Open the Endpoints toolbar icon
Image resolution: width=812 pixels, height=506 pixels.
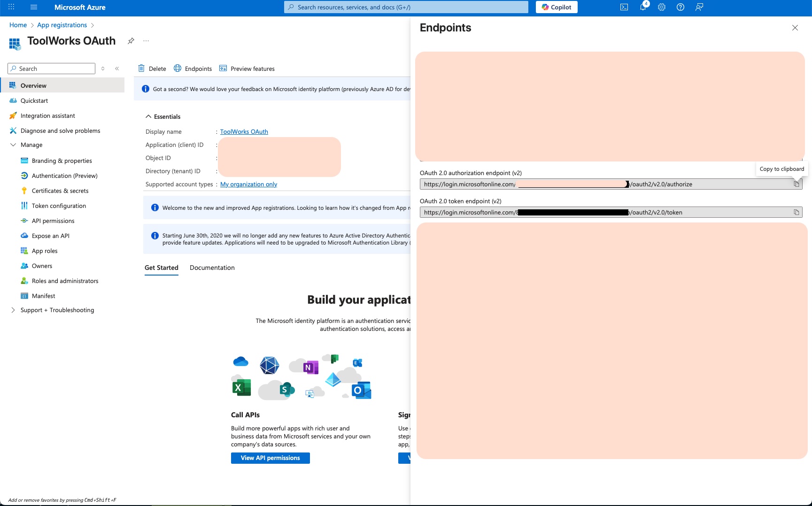click(178, 69)
